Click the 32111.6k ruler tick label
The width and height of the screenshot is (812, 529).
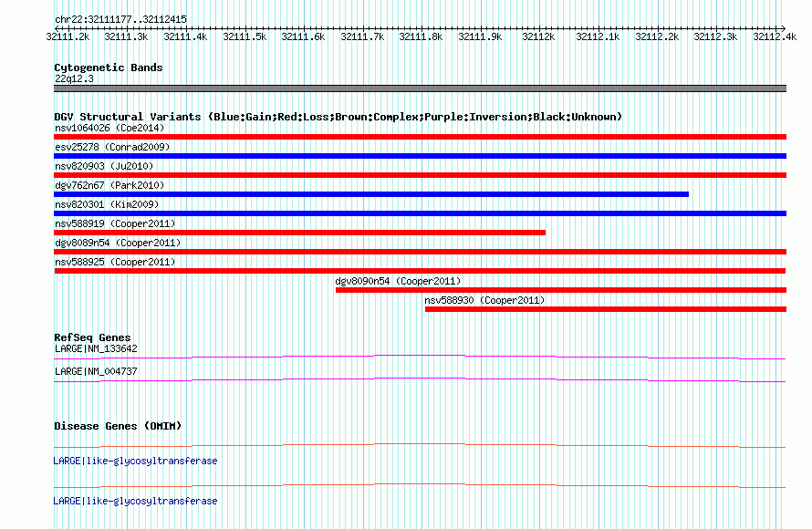tap(303, 36)
